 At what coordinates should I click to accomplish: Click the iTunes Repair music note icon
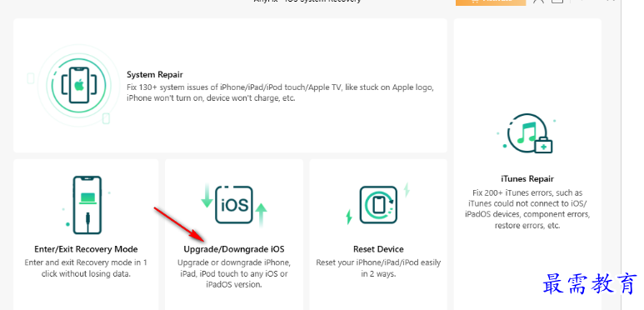coord(527,135)
